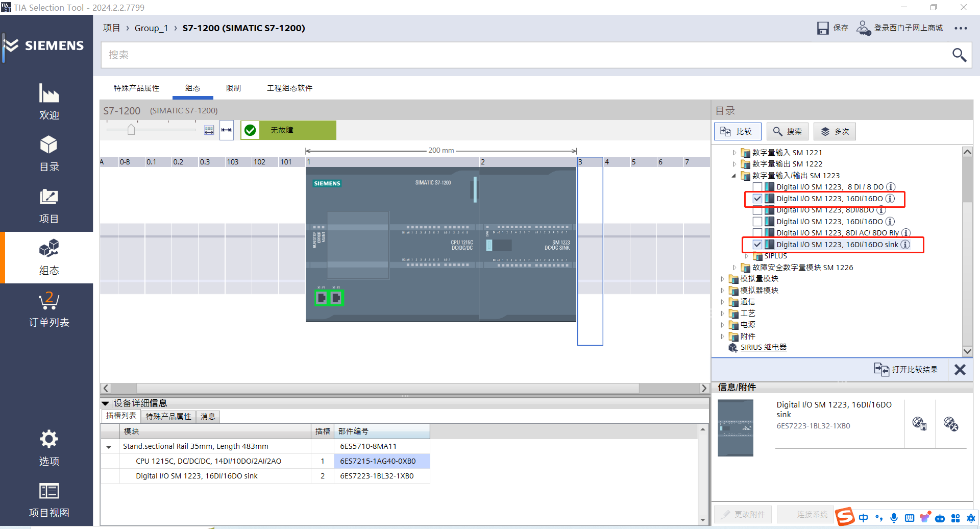This screenshot has width=980, height=529.
Task: Open the SIRIUS 继电器 link
Action: [763, 347]
